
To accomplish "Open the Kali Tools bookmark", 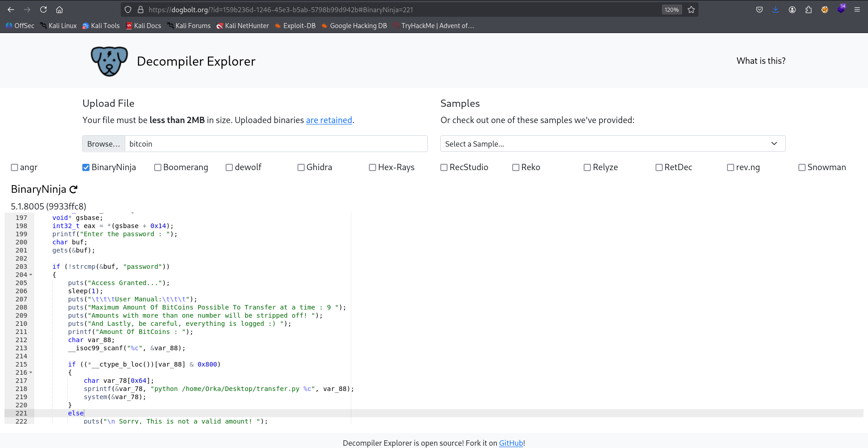I will pos(101,26).
